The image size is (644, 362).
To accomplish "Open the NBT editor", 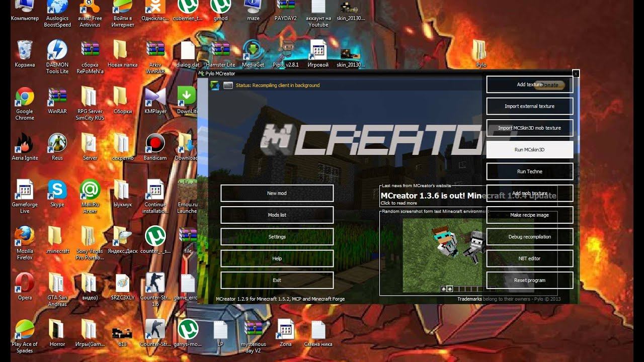I will coord(530,258).
